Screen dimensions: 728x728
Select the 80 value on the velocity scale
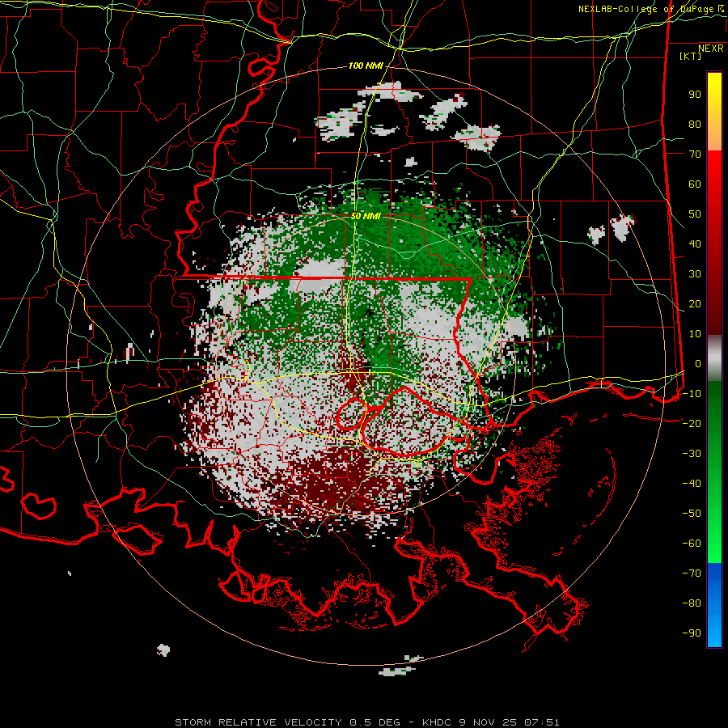[695, 124]
